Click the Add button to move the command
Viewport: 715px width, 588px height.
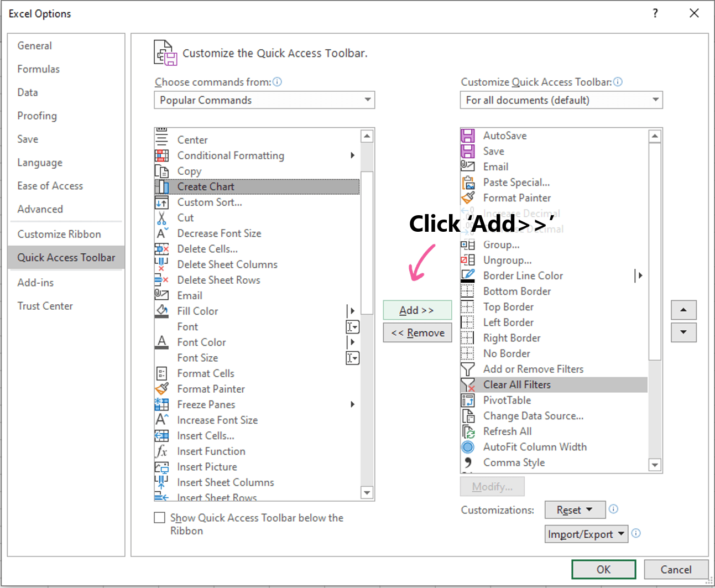click(417, 310)
